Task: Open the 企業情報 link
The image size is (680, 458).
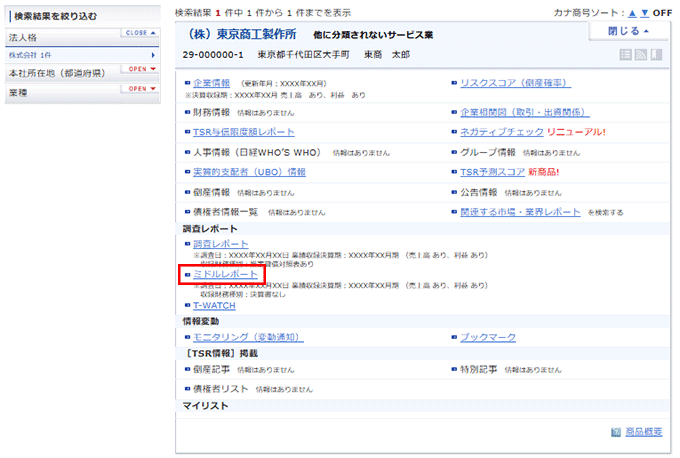Action: [x=211, y=83]
